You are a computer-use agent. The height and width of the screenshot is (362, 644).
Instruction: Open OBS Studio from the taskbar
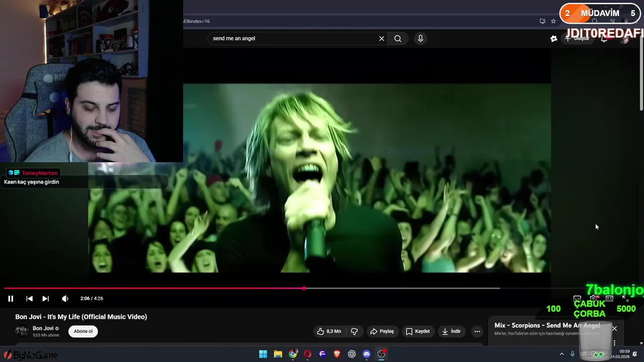[381, 354]
